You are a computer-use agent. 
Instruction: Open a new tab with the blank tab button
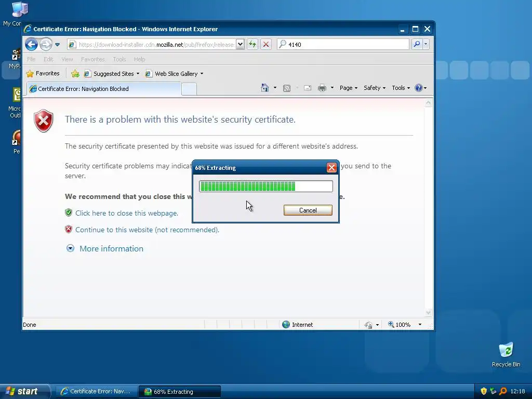189,89
